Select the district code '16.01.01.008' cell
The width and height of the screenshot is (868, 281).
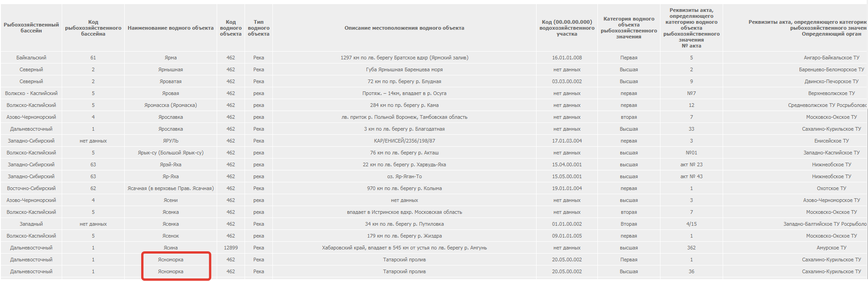pyautogui.click(x=567, y=58)
